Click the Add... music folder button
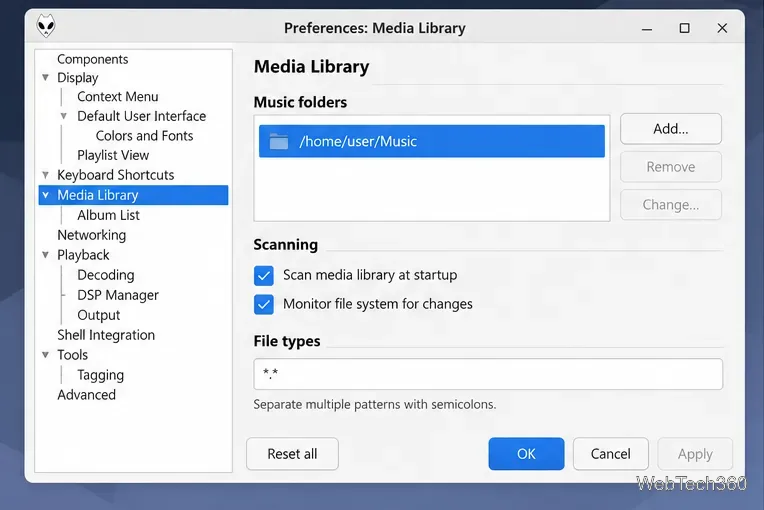 click(670, 129)
